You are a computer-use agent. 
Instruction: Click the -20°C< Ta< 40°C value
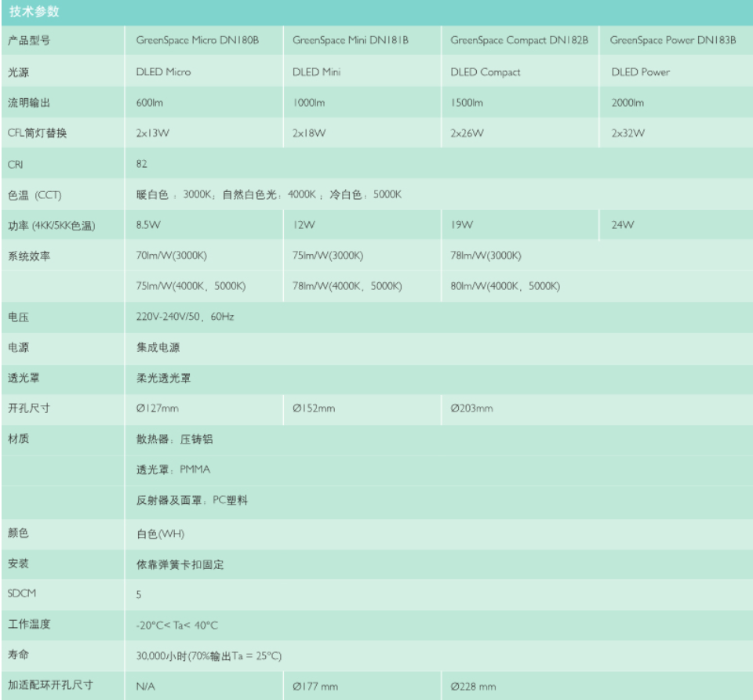coord(176,626)
